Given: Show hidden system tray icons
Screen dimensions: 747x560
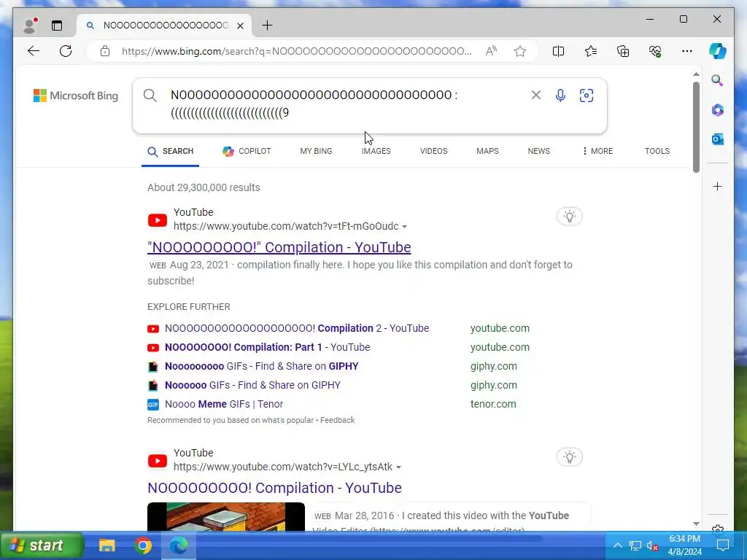Looking at the screenshot, I should coord(617,545).
